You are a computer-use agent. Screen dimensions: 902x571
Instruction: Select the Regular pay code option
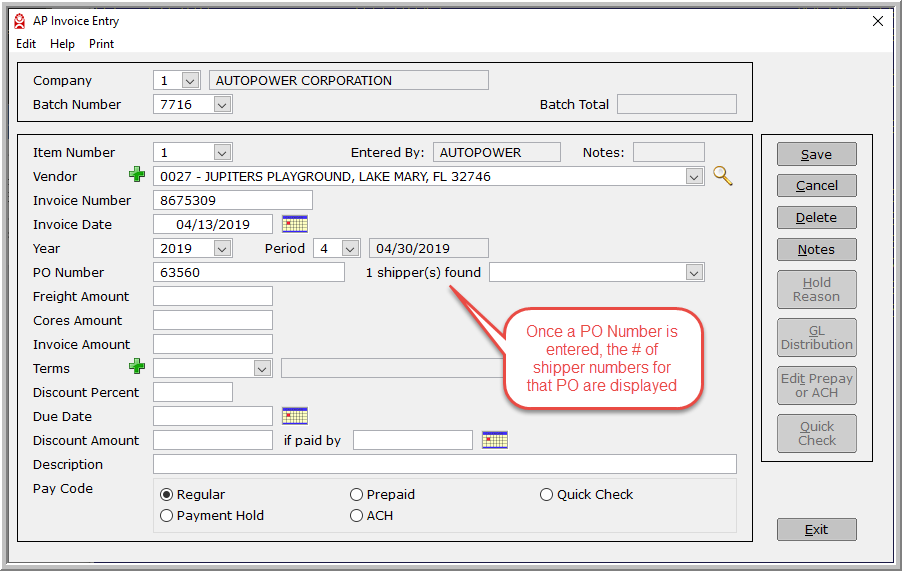pos(167,494)
